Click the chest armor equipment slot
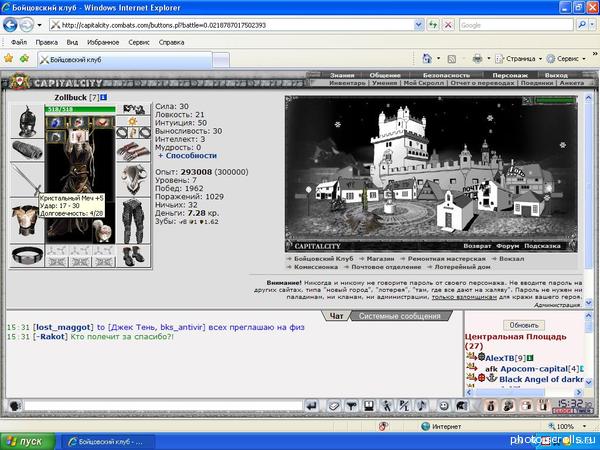The width and height of the screenshot is (600, 450). [x=27, y=221]
